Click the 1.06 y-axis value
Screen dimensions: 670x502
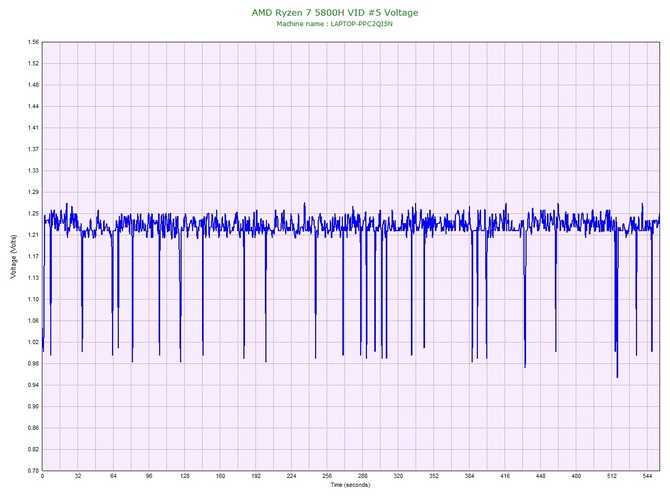(x=33, y=320)
